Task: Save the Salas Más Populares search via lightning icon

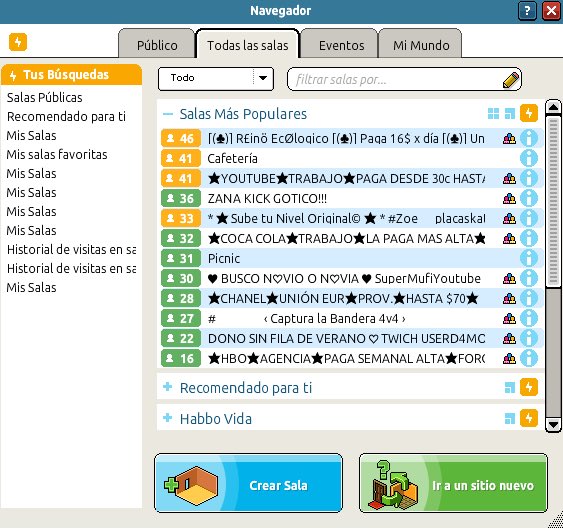Action: click(x=529, y=113)
